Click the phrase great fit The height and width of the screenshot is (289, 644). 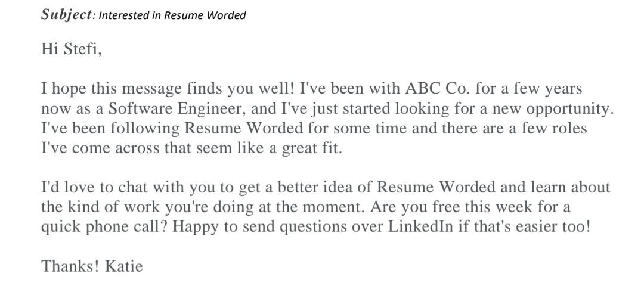tap(311, 148)
